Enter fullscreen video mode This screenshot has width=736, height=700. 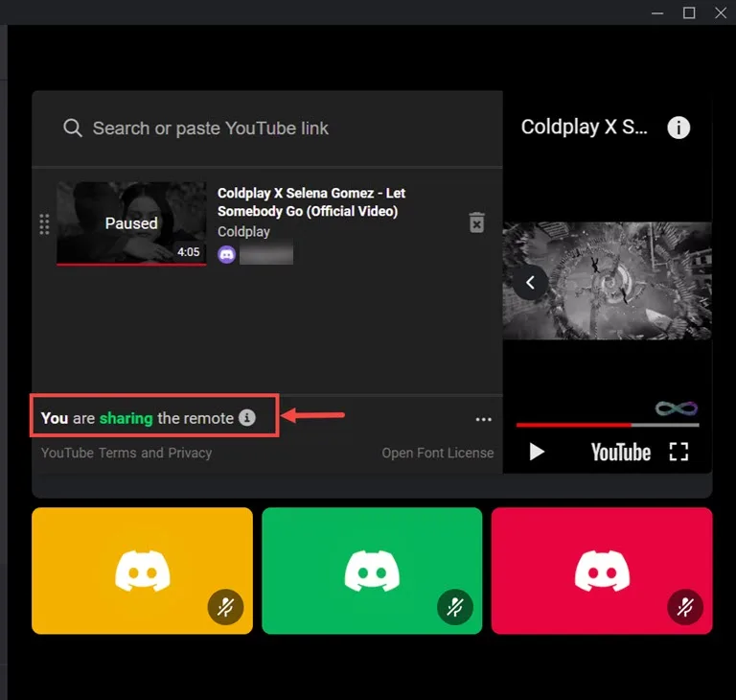(x=678, y=452)
